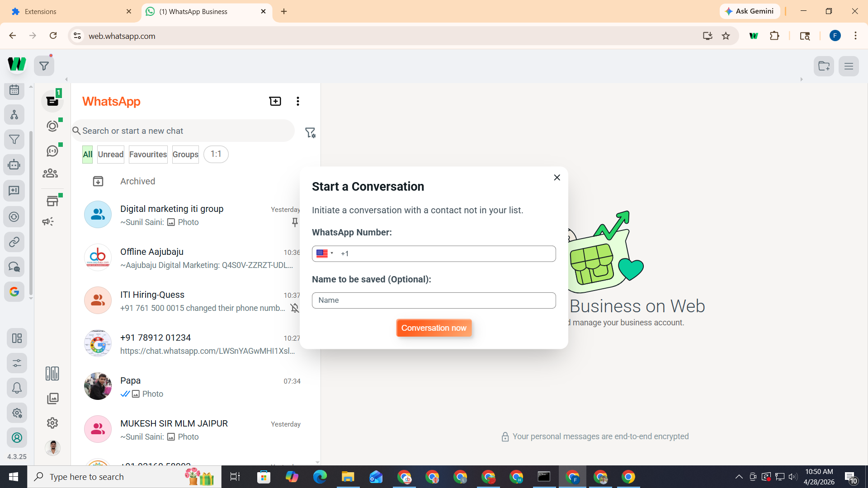Viewport: 868px width, 488px height.
Task: Open the media gallery icon in WhatsApp sidebar
Action: coord(52,398)
